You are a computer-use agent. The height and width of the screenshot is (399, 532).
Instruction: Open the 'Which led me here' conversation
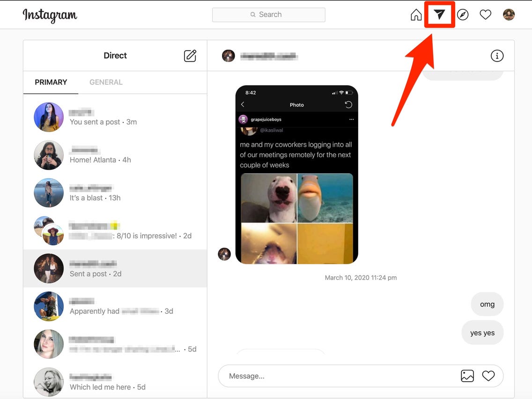115,382
